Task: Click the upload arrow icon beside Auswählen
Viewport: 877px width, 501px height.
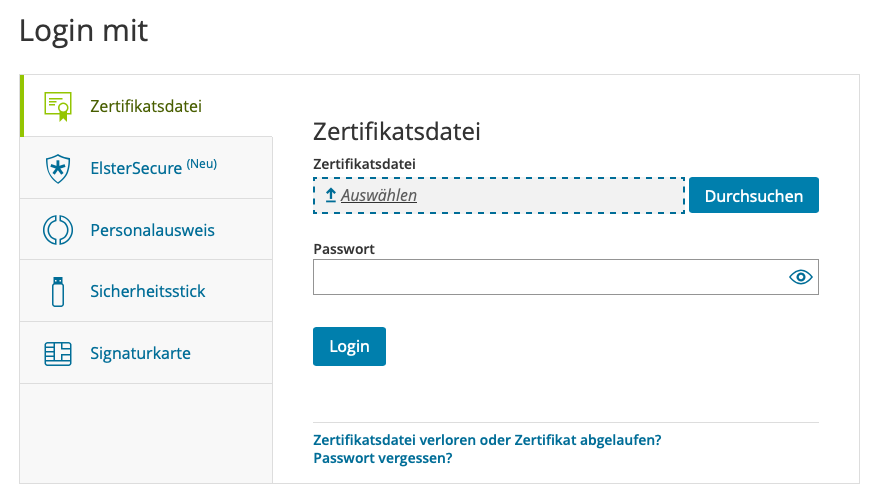Action: tap(331, 195)
